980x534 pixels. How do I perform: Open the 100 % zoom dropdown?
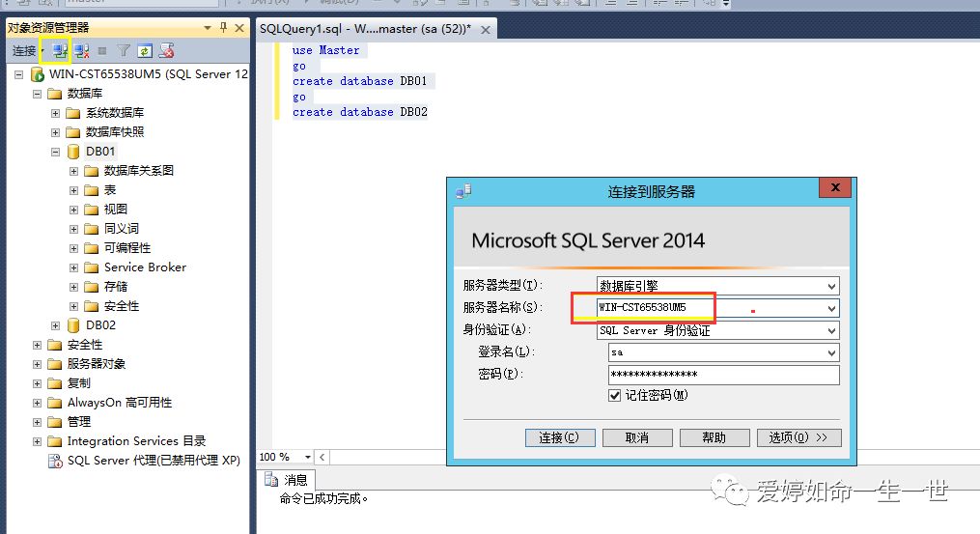[x=307, y=457]
